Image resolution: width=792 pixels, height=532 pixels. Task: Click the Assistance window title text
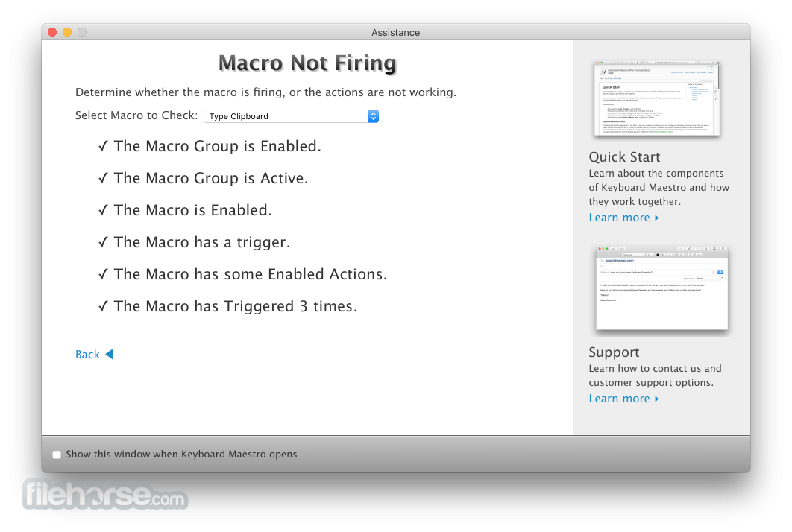pyautogui.click(x=395, y=32)
